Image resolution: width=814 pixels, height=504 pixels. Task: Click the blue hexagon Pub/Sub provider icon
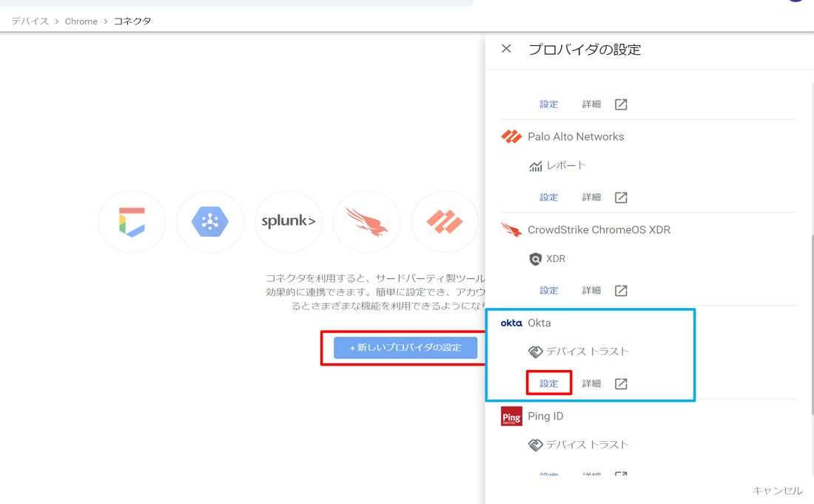click(x=210, y=221)
